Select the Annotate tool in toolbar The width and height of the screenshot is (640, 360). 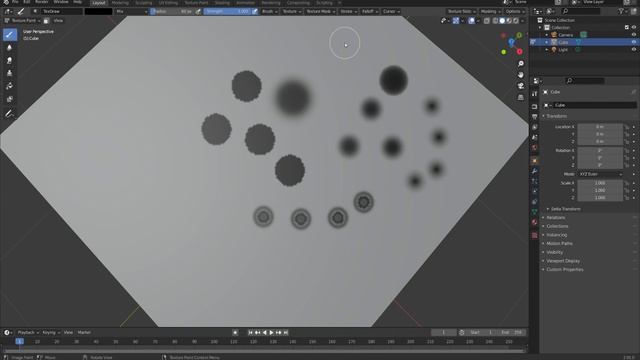click(x=10, y=114)
